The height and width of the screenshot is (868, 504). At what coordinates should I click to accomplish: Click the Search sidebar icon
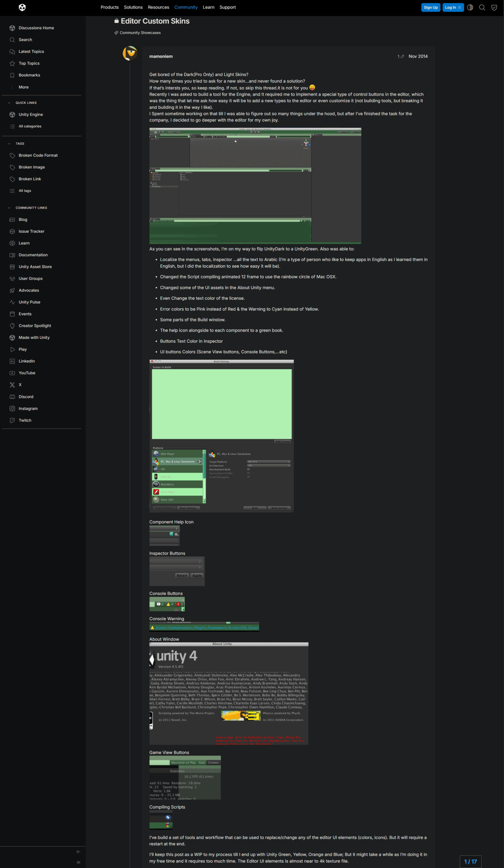point(13,40)
